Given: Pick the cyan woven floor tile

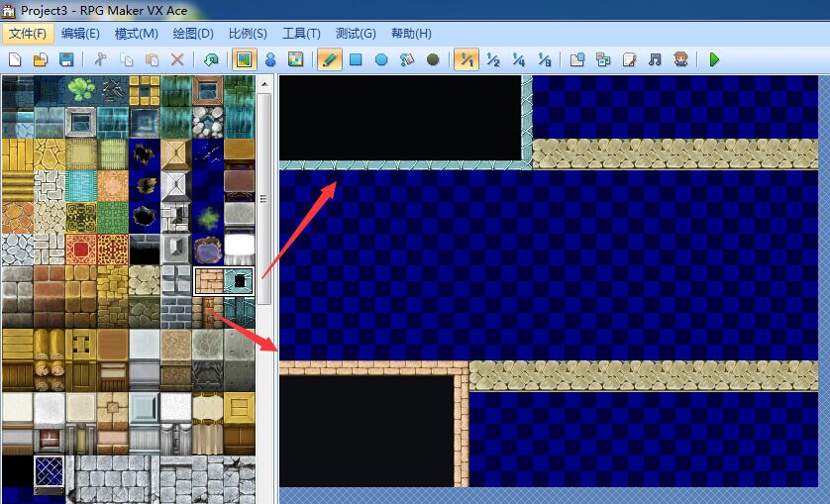Looking at the screenshot, I should pos(81,186).
